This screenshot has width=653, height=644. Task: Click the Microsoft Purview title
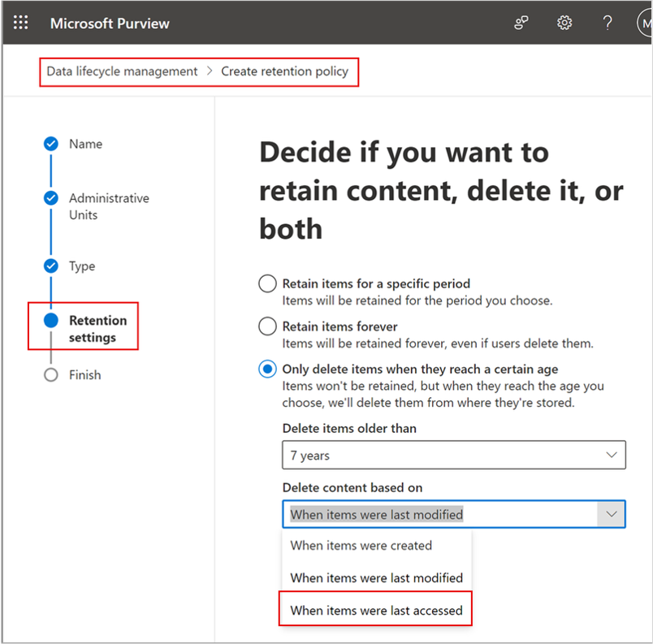pos(110,23)
